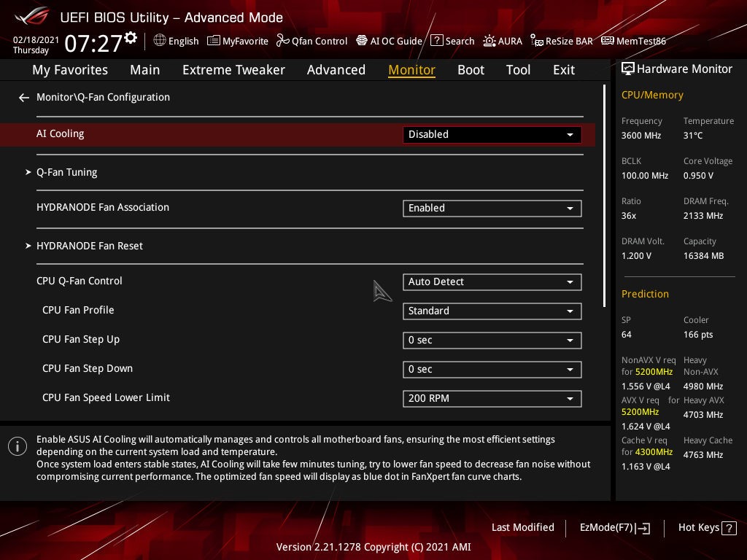
Task: Open HYDRANODE Fan Association dropdown
Action: [492, 208]
